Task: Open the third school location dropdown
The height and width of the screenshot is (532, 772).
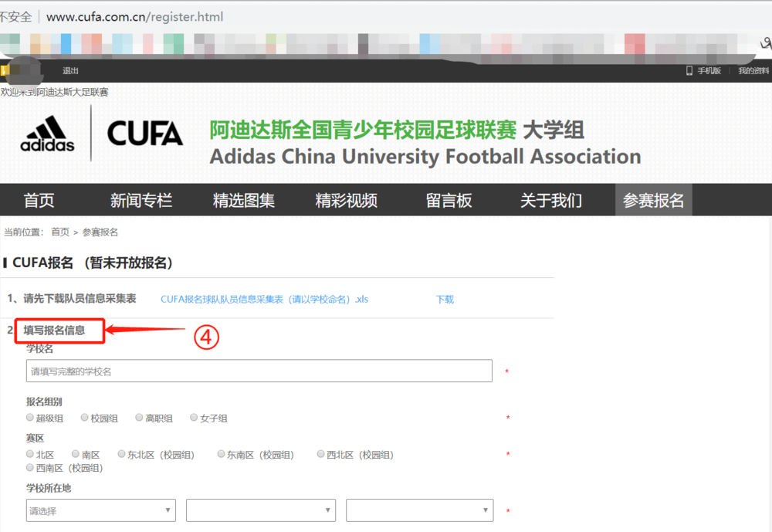Action: [x=420, y=510]
